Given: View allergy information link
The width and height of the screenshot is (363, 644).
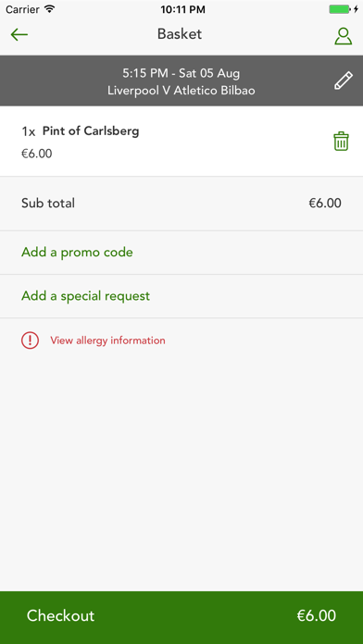Looking at the screenshot, I should click(x=107, y=341).
